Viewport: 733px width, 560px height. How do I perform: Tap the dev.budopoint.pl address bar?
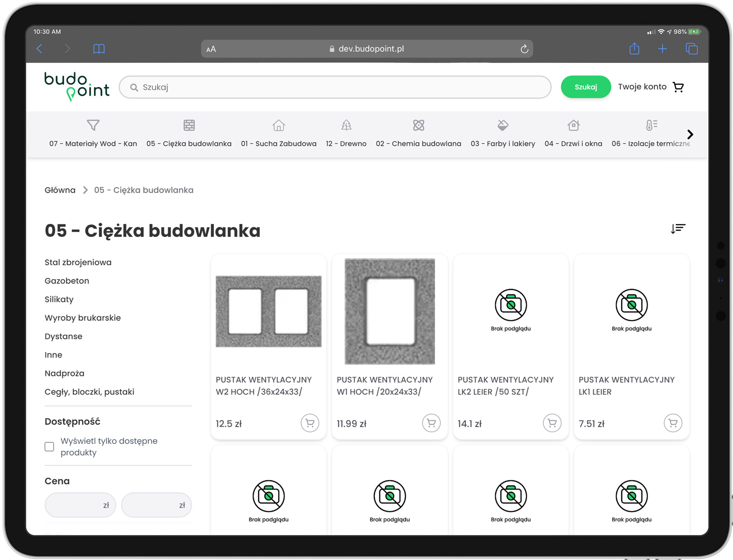pos(366,49)
